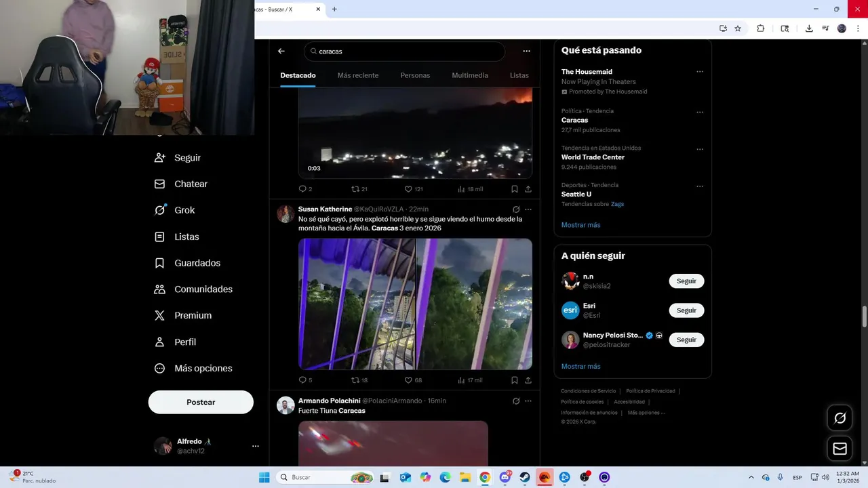Open Guardados bookmarks page
Image resolution: width=868 pixels, height=488 pixels.
pos(188,263)
